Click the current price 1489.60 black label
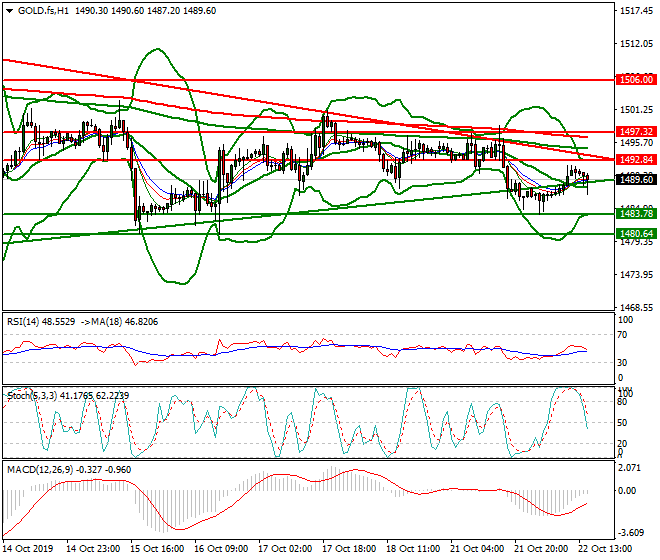The height and width of the screenshot is (560, 660). [x=636, y=180]
